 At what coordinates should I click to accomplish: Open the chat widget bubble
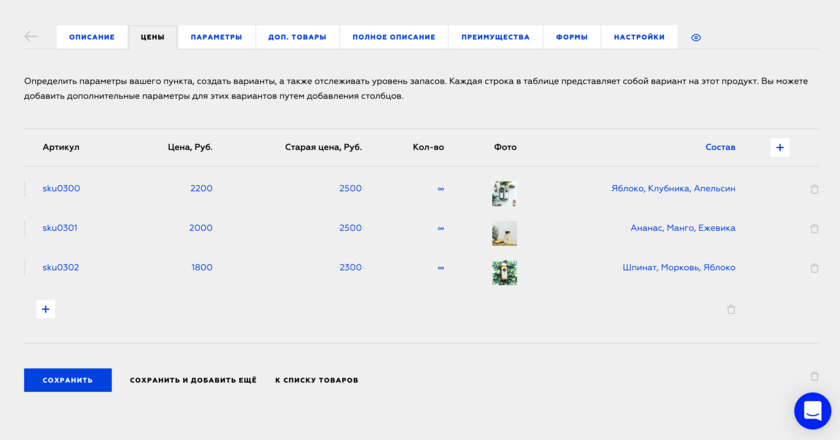click(812, 411)
